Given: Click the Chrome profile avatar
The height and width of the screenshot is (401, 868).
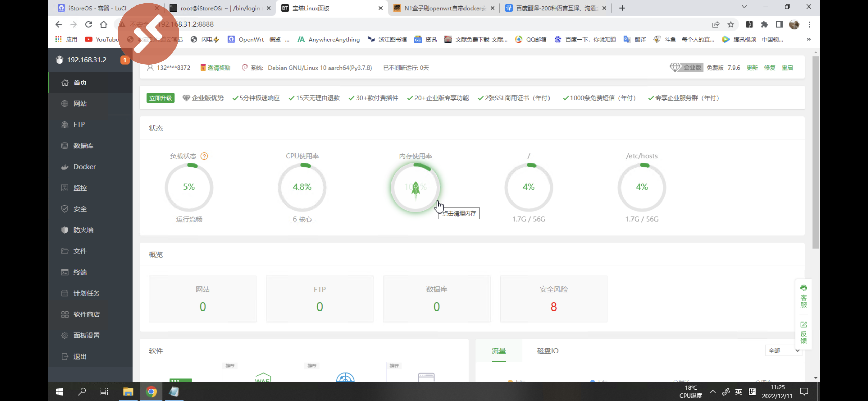Looking at the screenshot, I should pos(794,24).
